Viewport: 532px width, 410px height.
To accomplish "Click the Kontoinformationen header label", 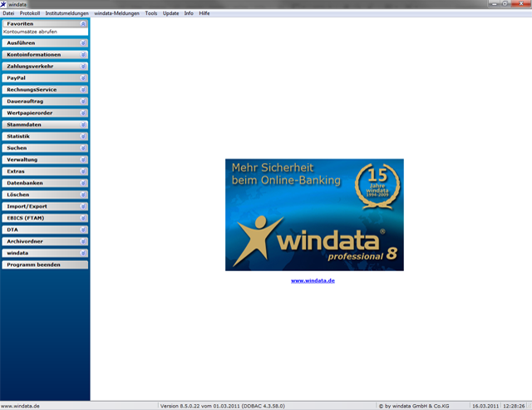I will (33, 55).
